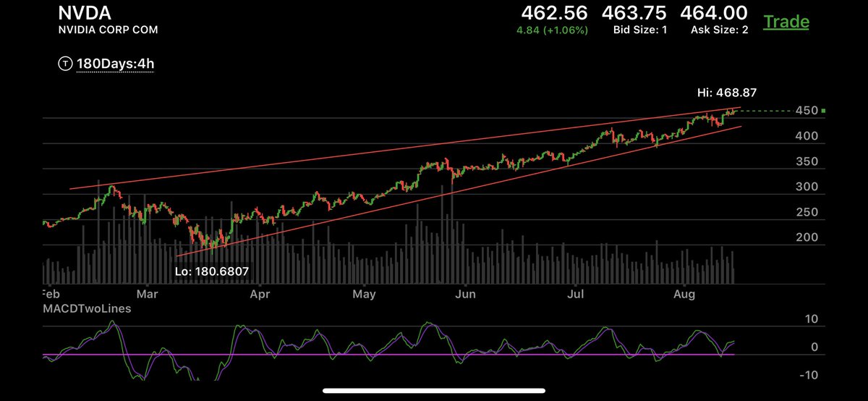This screenshot has width=868, height=401.
Task: Click the Ask Size: 2 label
Action: click(718, 30)
